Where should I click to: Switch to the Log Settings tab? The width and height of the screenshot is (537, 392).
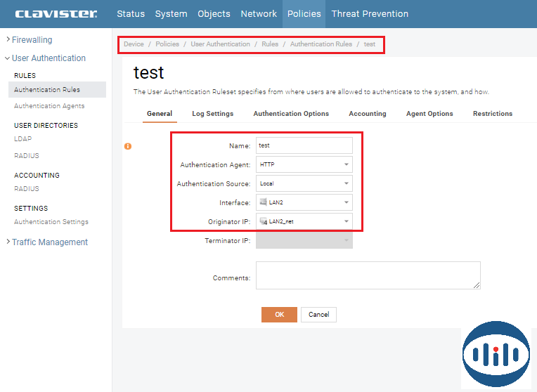212,114
